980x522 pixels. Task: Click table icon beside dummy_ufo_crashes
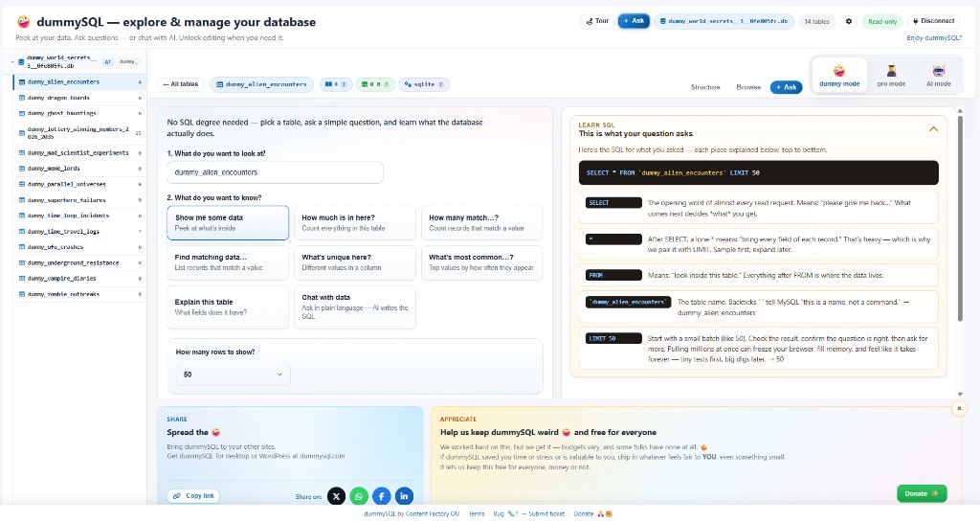point(22,247)
